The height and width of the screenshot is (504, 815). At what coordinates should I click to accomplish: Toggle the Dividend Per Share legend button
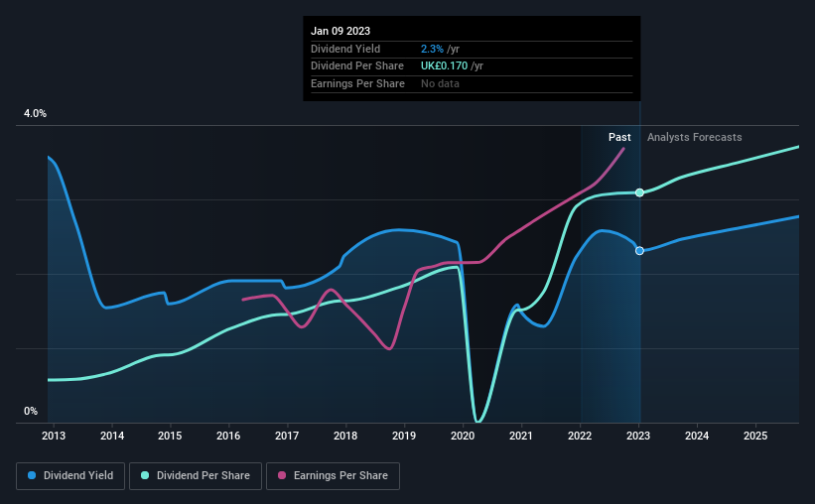point(196,475)
